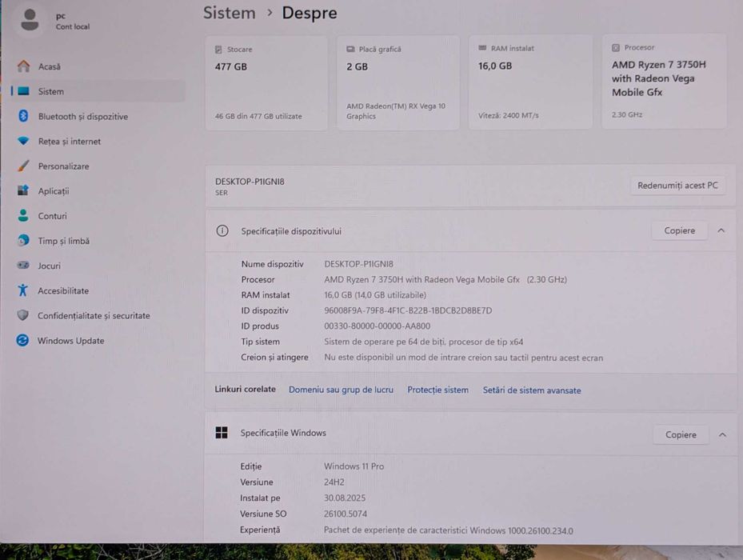Open Windows Update settings
The width and height of the screenshot is (743, 560).
[98, 341]
